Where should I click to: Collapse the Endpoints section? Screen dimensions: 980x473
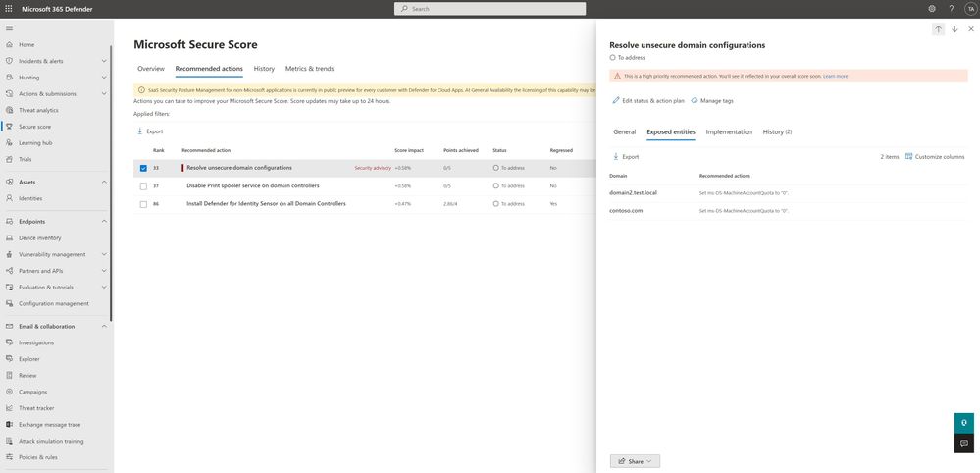104,221
